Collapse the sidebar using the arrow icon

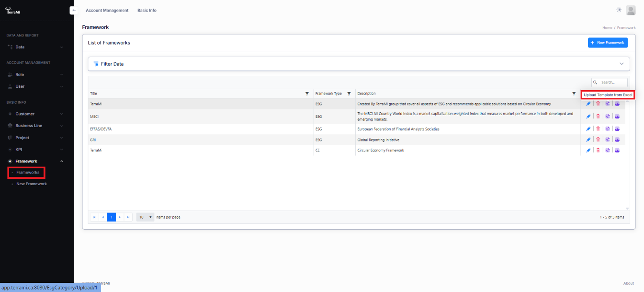pos(74,10)
